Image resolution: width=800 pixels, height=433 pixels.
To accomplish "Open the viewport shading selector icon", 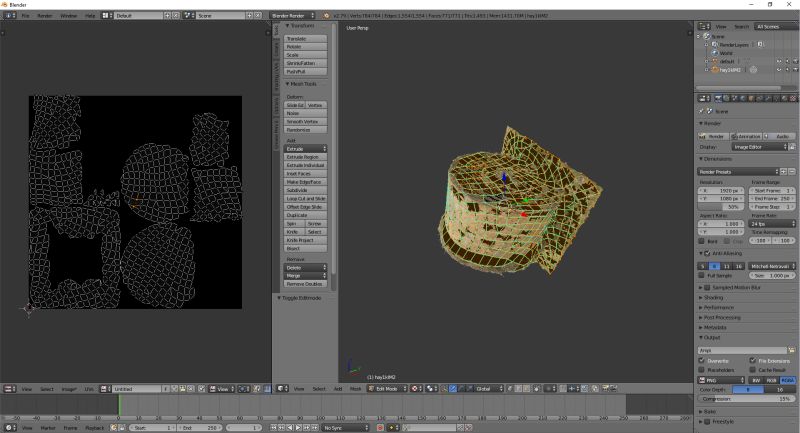I will pyautogui.click(x=416, y=389).
